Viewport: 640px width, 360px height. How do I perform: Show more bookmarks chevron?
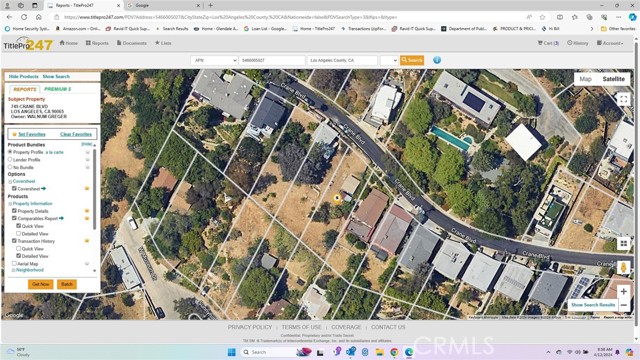pos(592,29)
